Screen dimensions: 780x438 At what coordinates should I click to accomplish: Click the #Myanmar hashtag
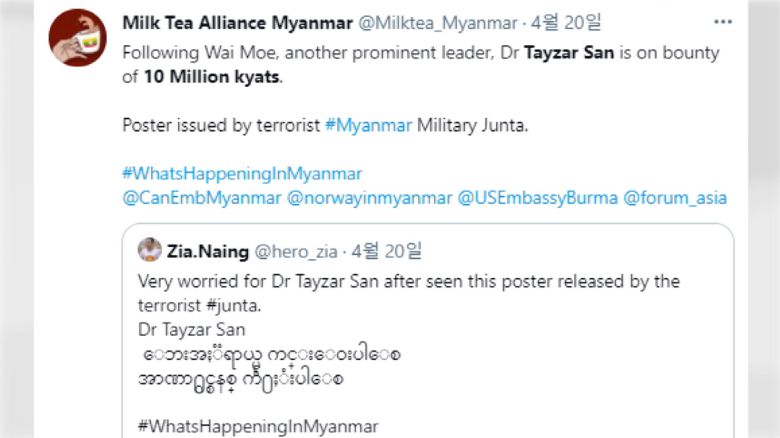tap(368, 126)
